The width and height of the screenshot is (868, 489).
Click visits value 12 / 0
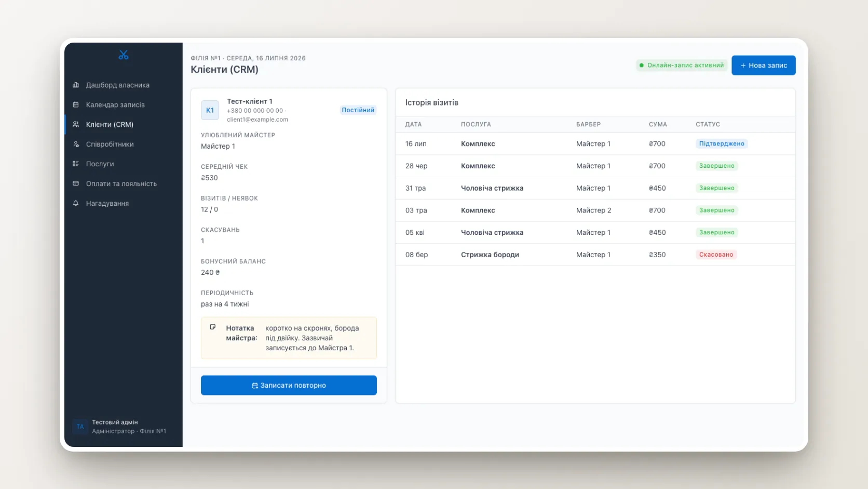(x=209, y=209)
